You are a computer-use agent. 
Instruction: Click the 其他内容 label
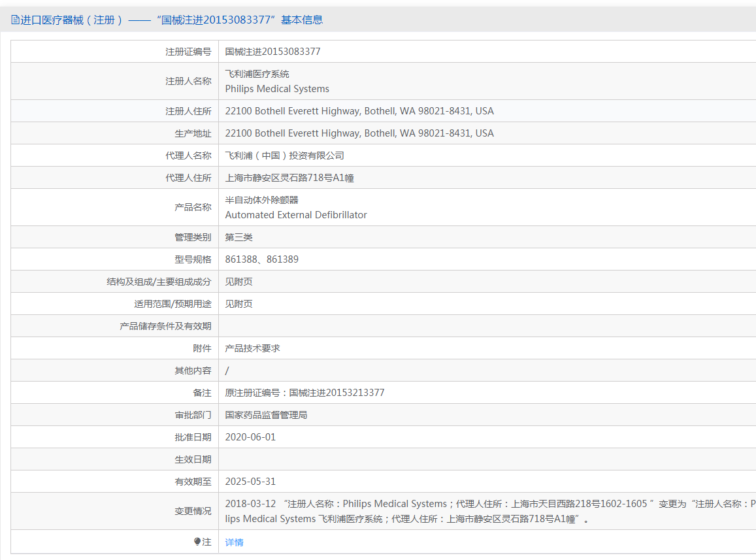(x=193, y=371)
